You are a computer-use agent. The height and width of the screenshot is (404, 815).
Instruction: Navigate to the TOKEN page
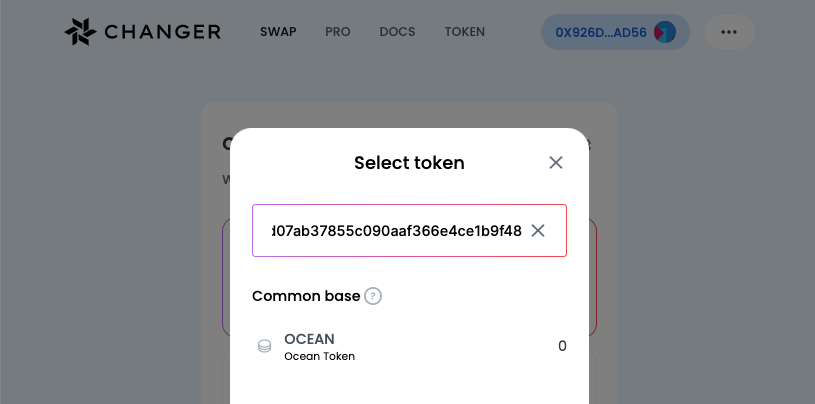pyautogui.click(x=465, y=32)
